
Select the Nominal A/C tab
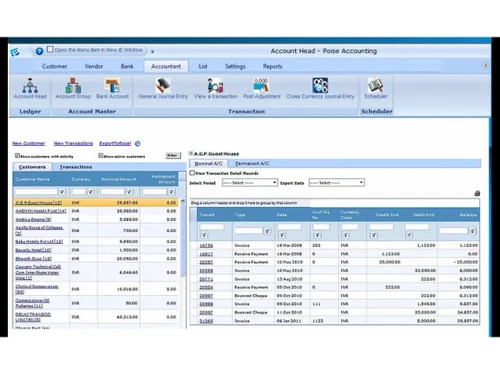(208, 164)
